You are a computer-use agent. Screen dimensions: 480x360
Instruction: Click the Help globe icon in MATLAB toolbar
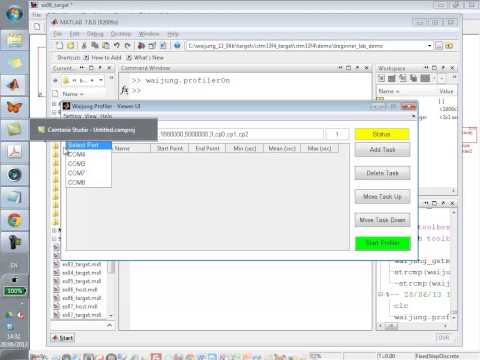pyautogui.click(x=177, y=45)
